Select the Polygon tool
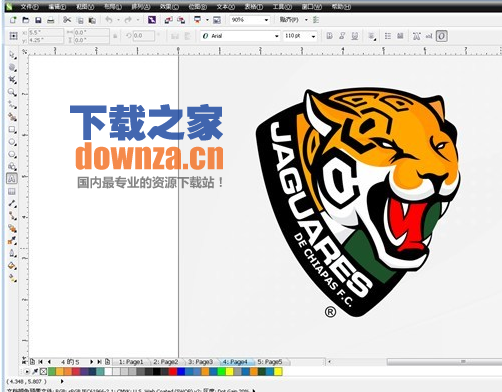Screen dimensions: 502x392 12,154
